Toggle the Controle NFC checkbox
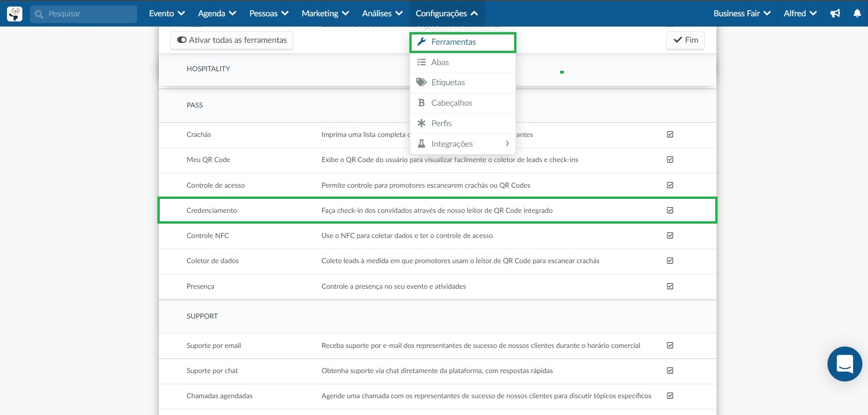This screenshot has width=868, height=415. (x=670, y=235)
